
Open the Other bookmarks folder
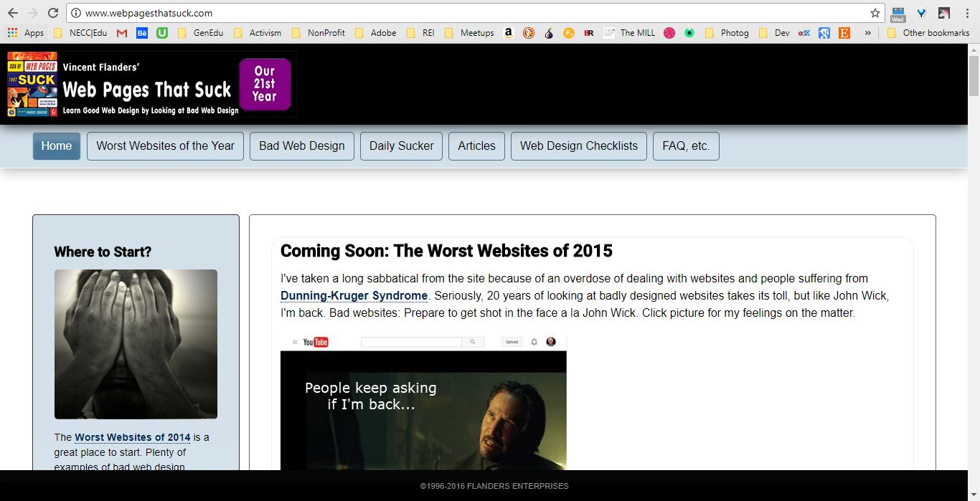click(928, 32)
